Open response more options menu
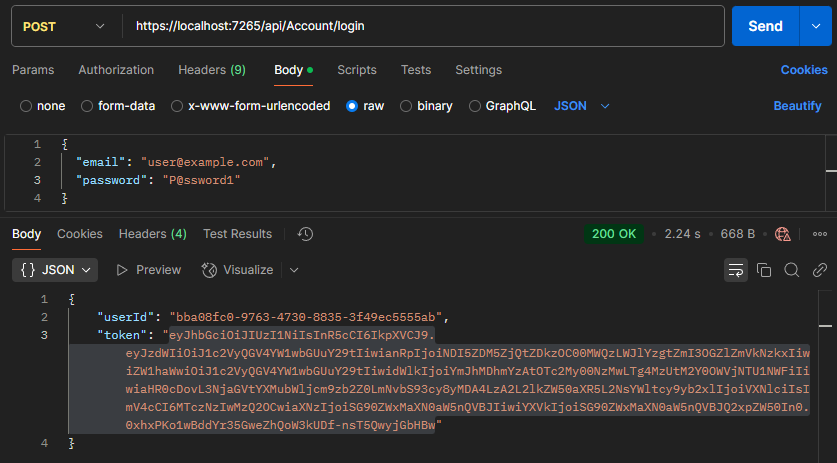This screenshot has width=837, height=463. coord(820,234)
